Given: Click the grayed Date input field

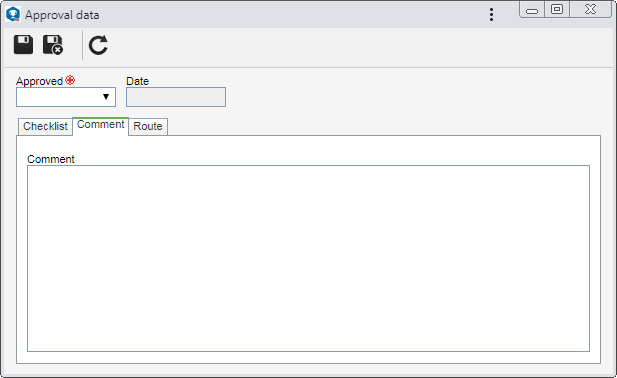Looking at the screenshot, I should pyautogui.click(x=176, y=97).
